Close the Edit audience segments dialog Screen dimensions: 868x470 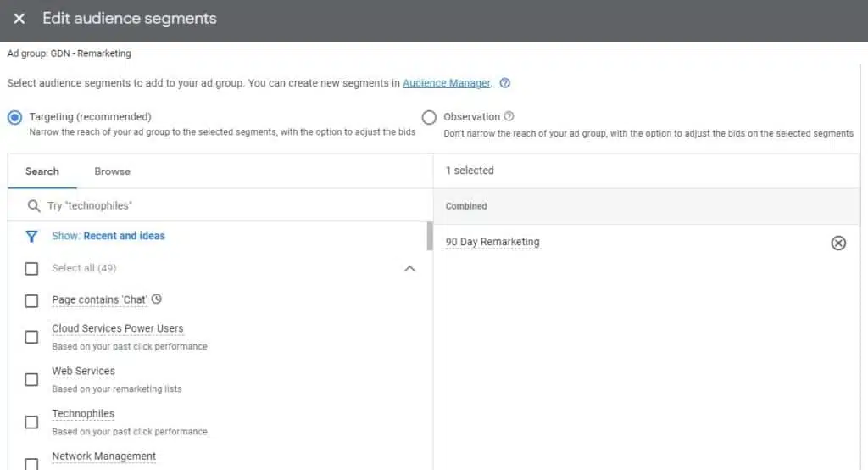tap(19, 19)
